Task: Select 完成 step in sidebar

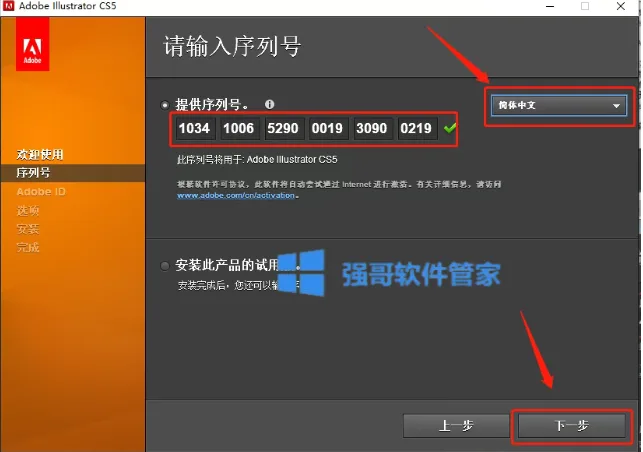Action: (x=28, y=247)
